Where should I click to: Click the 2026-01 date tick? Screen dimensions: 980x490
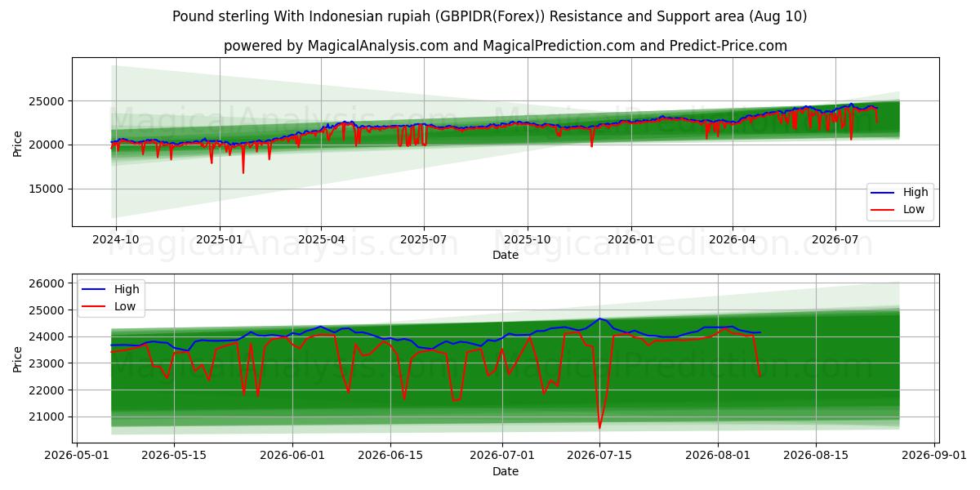630,239
